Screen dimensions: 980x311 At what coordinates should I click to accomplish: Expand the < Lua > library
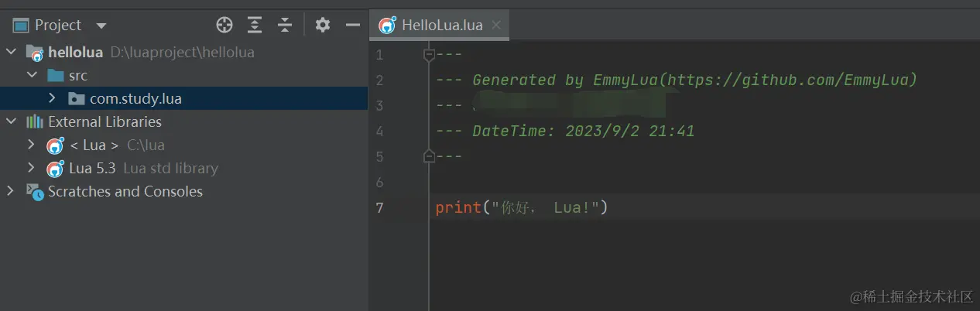pos(31,145)
